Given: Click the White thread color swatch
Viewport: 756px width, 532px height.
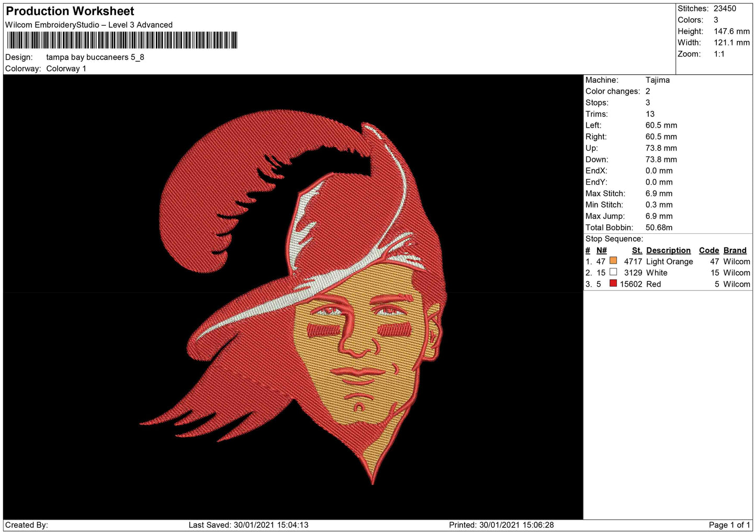Looking at the screenshot, I should click(613, 272).
